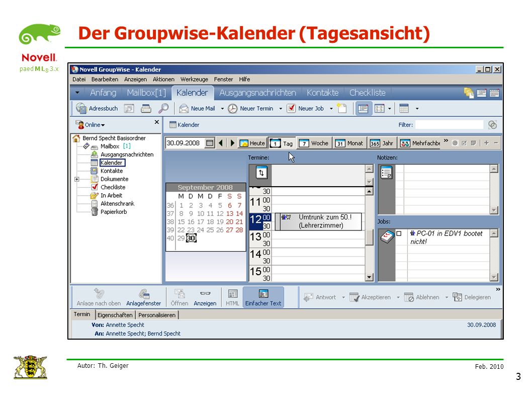The height and width of the screenshot is (399, 532).
Task: Click Anzeigen glasses icon
Action: (205, 297)
